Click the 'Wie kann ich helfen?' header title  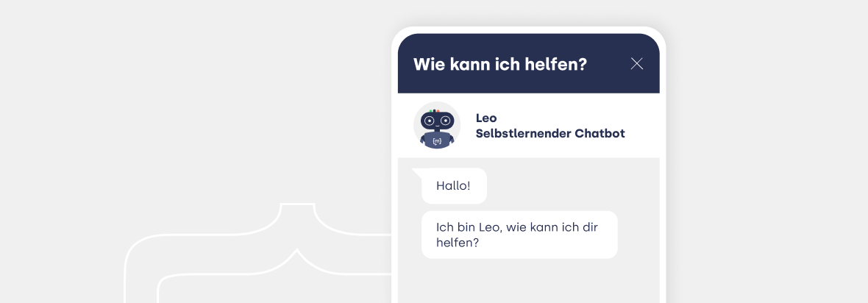coord(500,64)
